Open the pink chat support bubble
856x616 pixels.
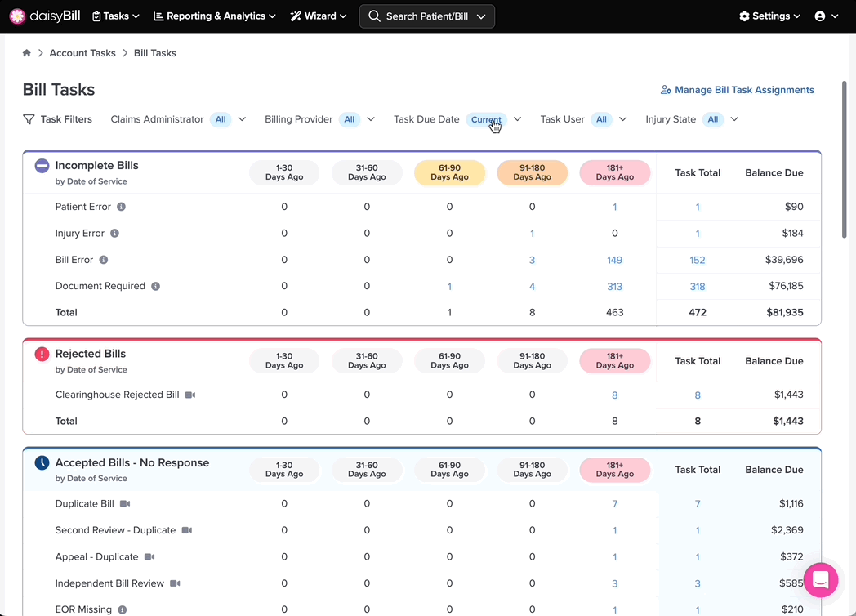tap(821, 579)
